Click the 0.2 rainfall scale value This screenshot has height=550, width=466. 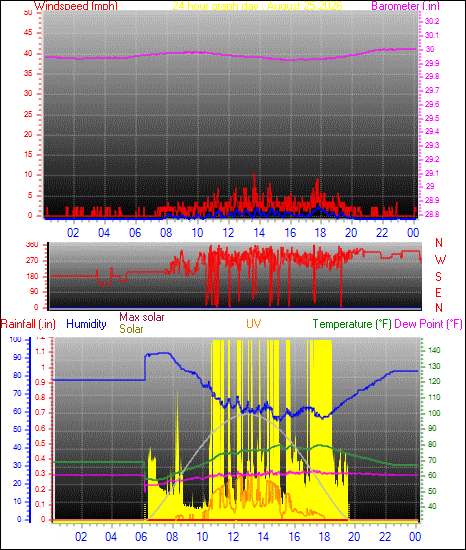(x=40, y=489)
